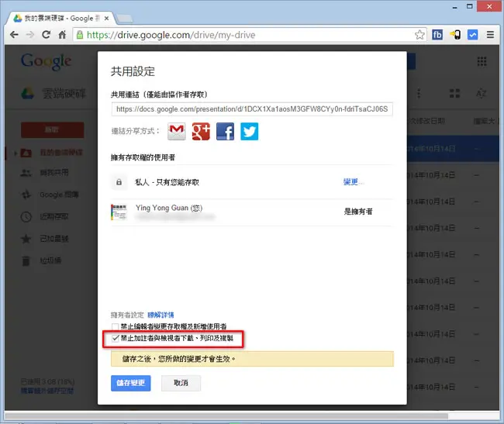The image size is (504, 424).
Task: Open the fb browser extension icon
Action: [437, 35]
